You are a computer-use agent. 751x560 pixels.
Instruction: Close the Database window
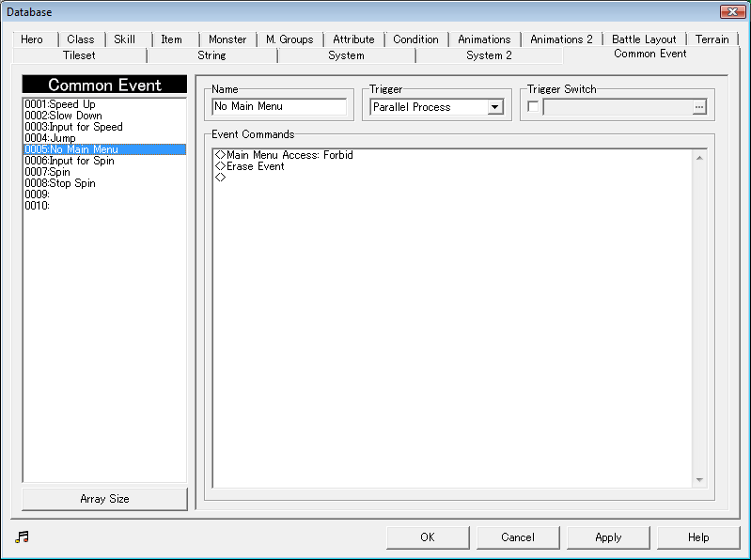[732, 12]
